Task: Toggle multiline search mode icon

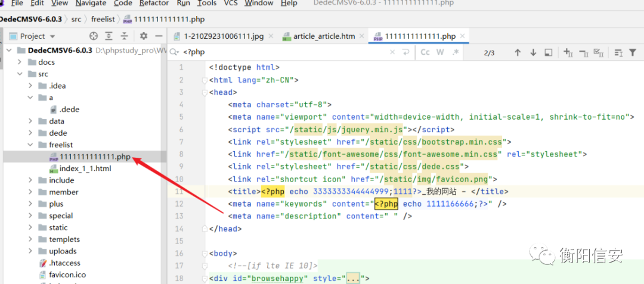Action: 618,52
